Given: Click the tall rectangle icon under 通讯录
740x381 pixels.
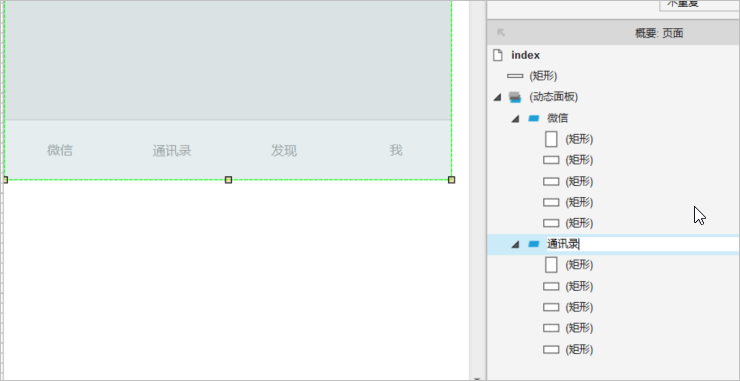Looking at the screenshot, I should pos(551,265).
